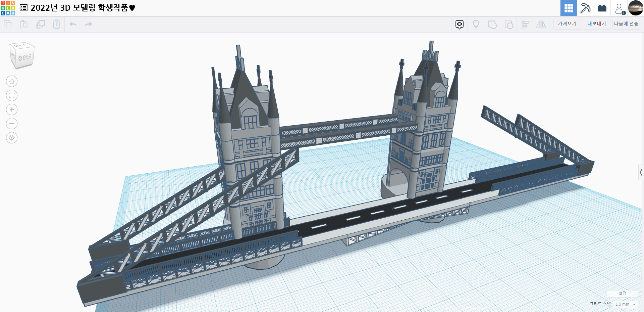644x312 pixels.
Task: Click the design title 2022년 3D 모델링 학생작품
Action: click(83, 8)
